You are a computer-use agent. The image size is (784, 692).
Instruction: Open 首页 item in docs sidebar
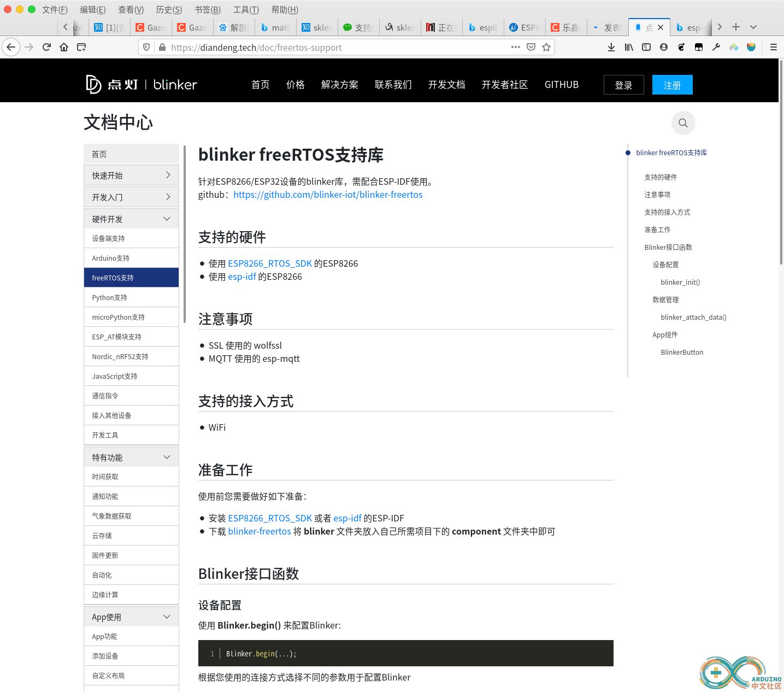(131, 154)
